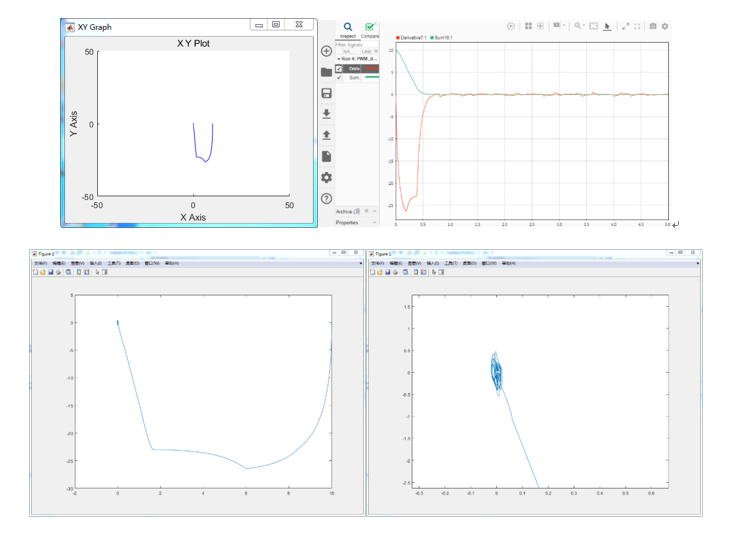Image resolution: width=735 pixels, height=535 pixels.
Task: Select the pointer cursor tool in plot toolbar
Action: 607,26
